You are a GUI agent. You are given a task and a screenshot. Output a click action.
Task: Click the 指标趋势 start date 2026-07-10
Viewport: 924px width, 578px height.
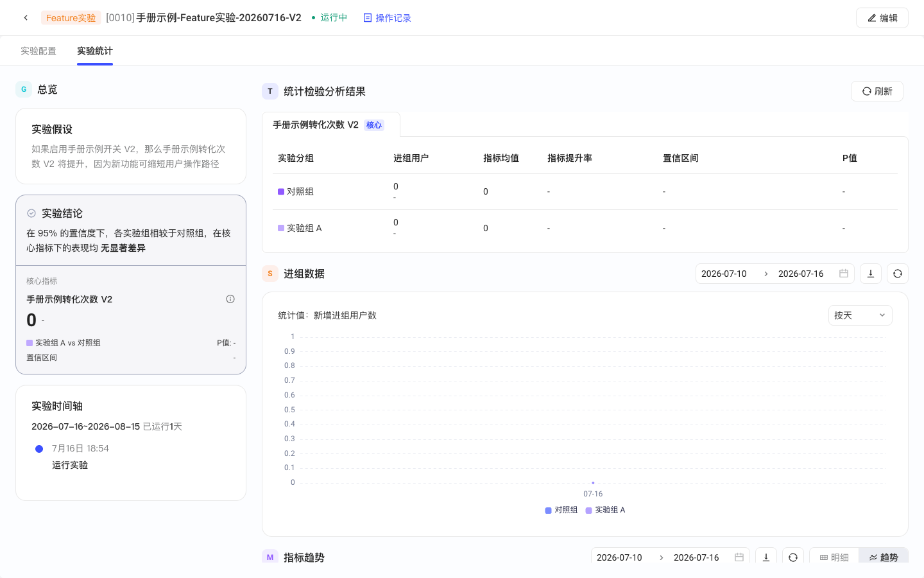point(619,557)
